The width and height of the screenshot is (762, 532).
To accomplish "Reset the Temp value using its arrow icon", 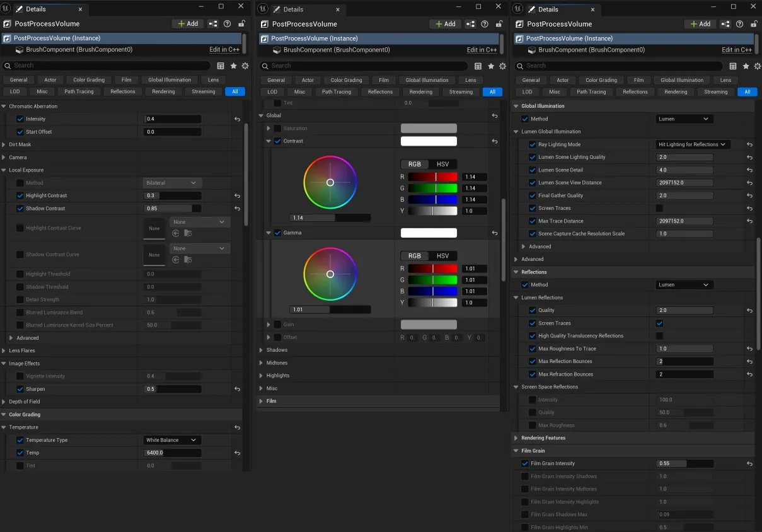I will (x=237, y=453).
